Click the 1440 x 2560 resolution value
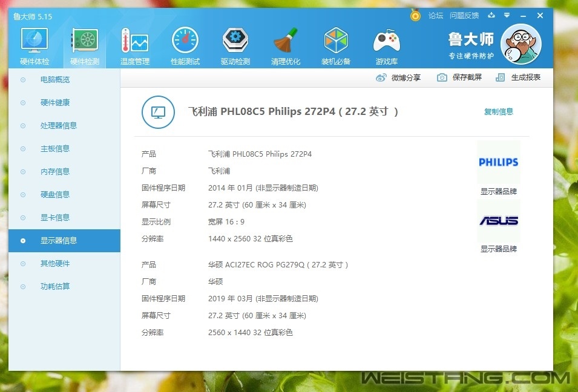The height and width of the screenshot is (392, 578). (251, 239)
